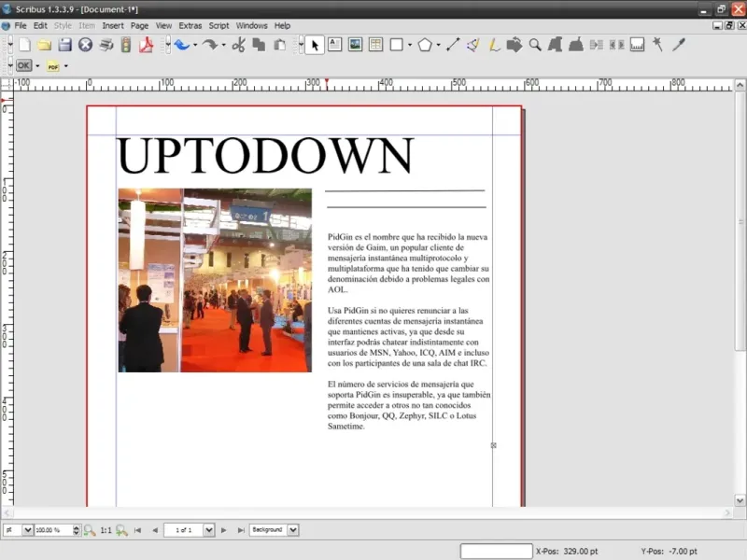Viewport: 747px width, 560px height.
Task: Select the Insert Line tool
Action: (x=453, y=44)
